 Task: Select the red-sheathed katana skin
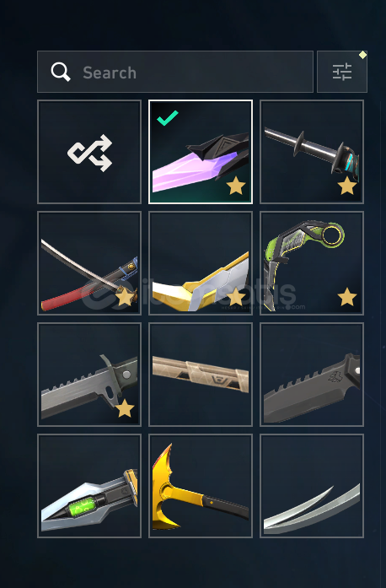(x=89, y=263)
